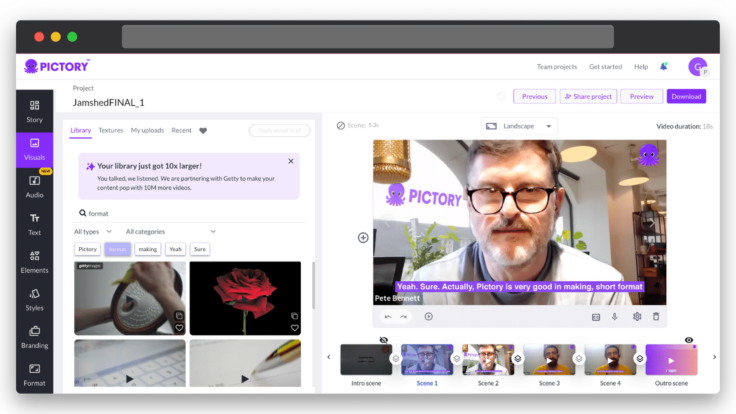The width and height of the screenshot is (736, 414).
Task: Select the Visuals sidebar section
Action: (x=34, y=149)
